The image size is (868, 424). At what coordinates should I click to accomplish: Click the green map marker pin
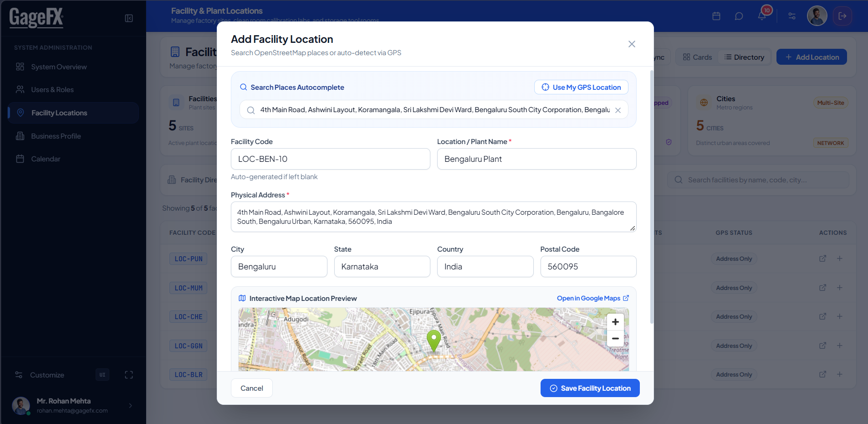pos(434,341)
